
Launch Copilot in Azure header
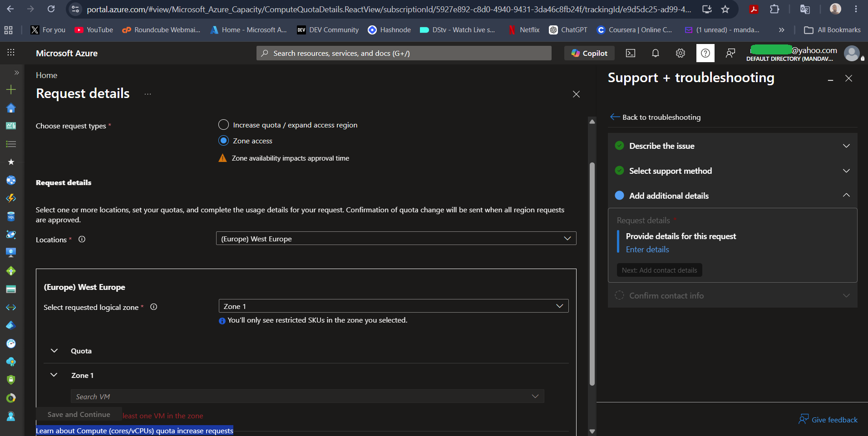[589, 53]
